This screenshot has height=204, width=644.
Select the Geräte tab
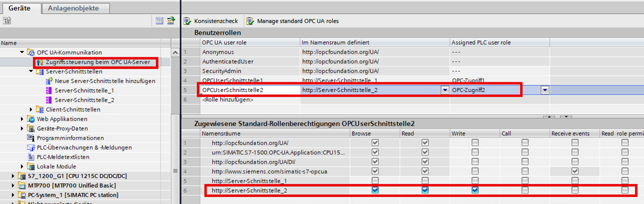20,8
